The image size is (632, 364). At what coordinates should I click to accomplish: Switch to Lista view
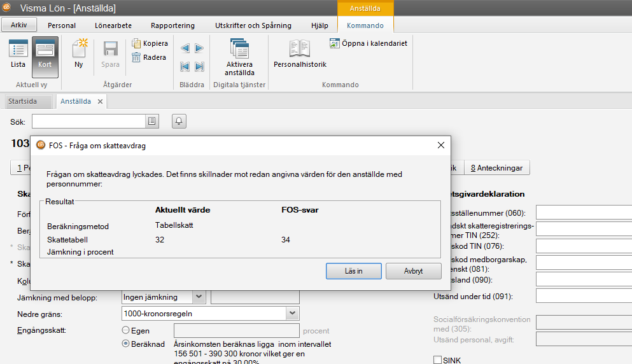coord(18,54)
